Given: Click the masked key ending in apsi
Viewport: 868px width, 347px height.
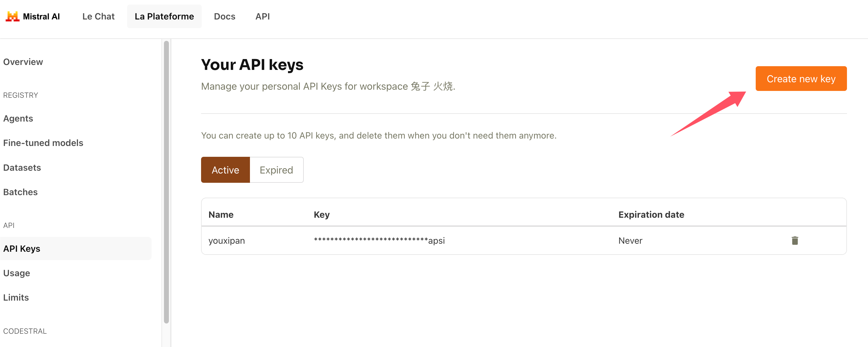Looking at the screenshot, I should pyautogui.click(x=380, y=241).
